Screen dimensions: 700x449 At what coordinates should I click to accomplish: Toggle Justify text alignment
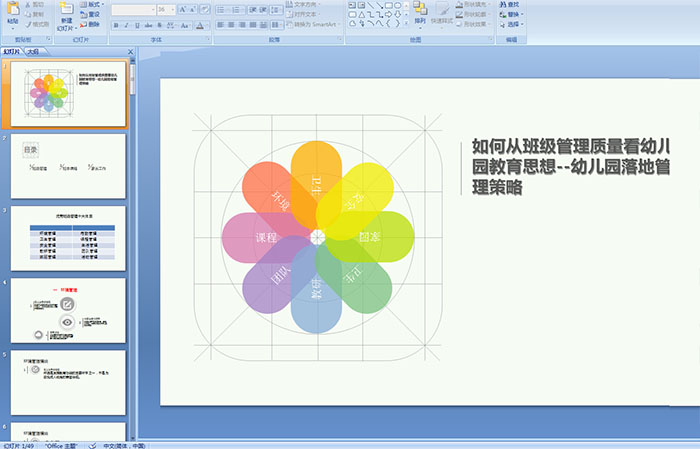[253, 25]
